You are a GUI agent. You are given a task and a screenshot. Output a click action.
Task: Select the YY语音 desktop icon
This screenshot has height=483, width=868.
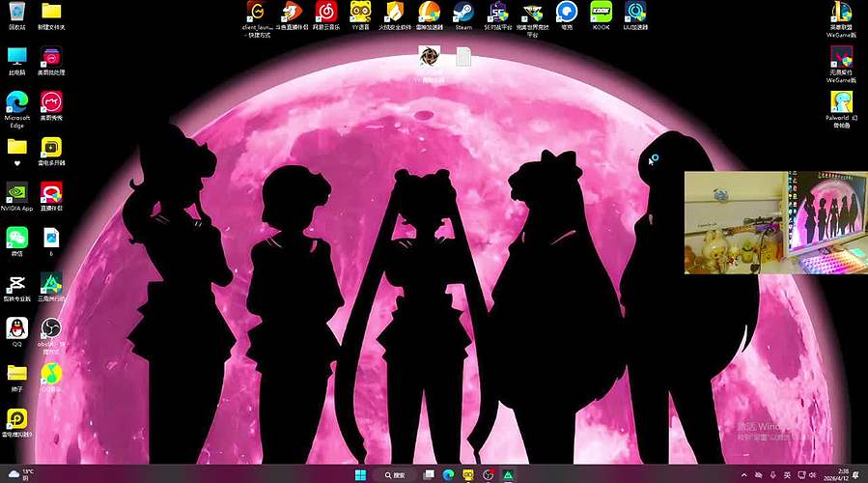click(x=359, y=13)
